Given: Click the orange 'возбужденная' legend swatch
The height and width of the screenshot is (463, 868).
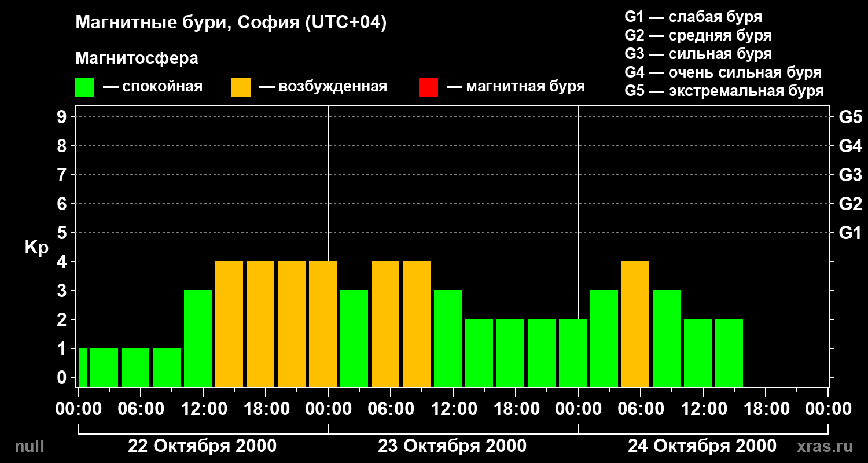Looking at the screenshot, I should coord(241,87).
